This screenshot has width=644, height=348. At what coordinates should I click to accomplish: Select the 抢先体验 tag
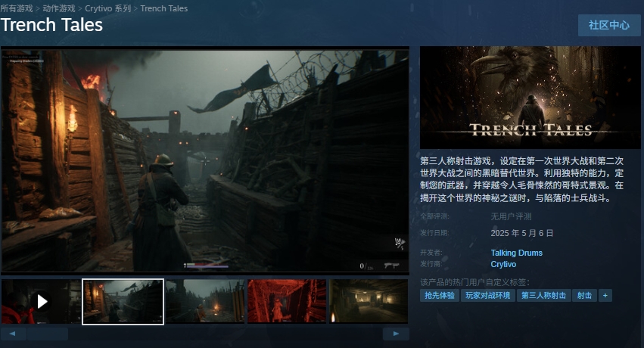[440, 296]
